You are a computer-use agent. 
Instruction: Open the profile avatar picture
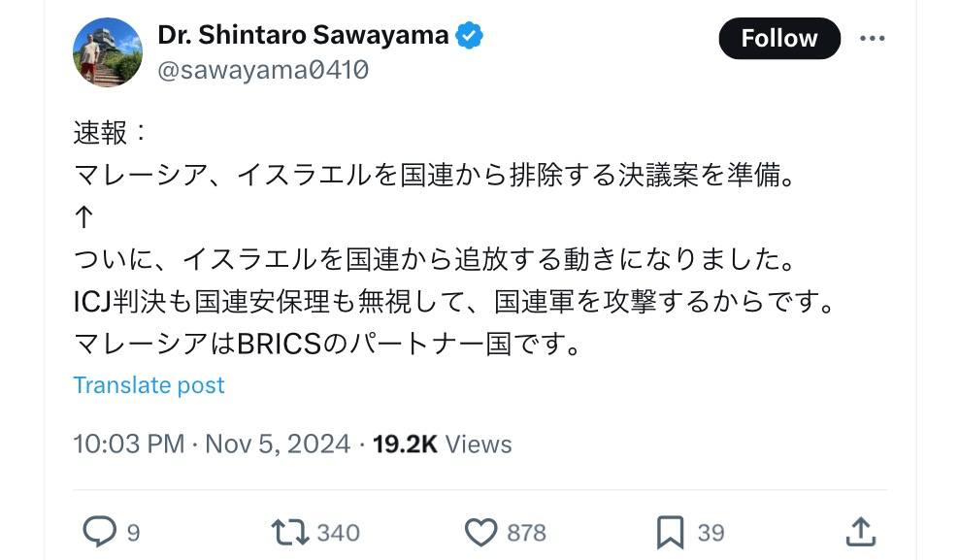tap(108, 51)
